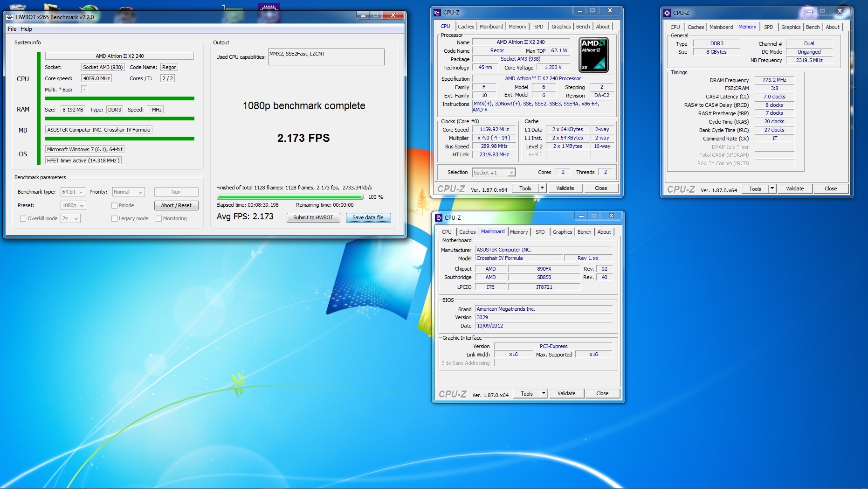
Task: Click the Submit to HWBOT button
Action: [x=313, y=218]
